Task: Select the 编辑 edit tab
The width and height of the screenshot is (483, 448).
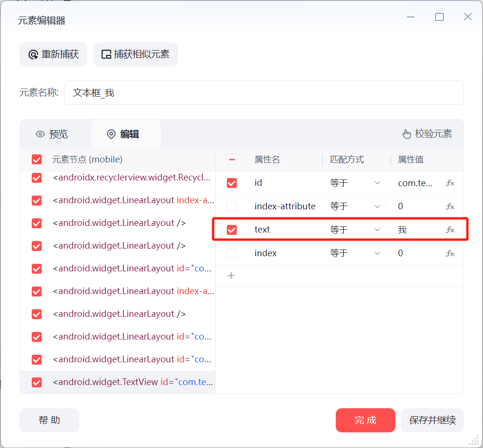Action: (123, 134)
